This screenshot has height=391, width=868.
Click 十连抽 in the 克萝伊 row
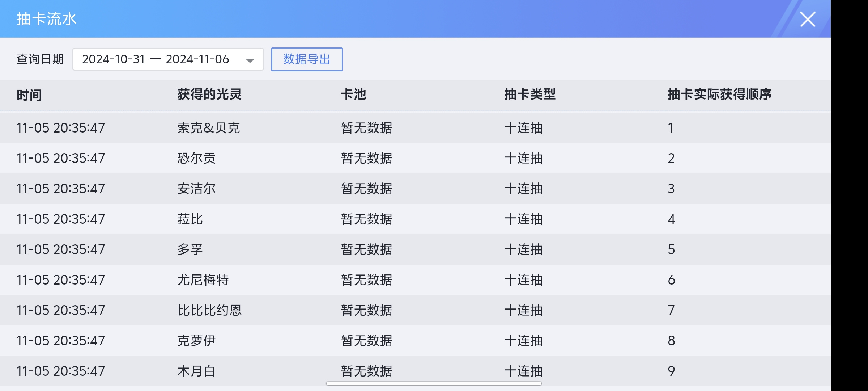(523, 341)
